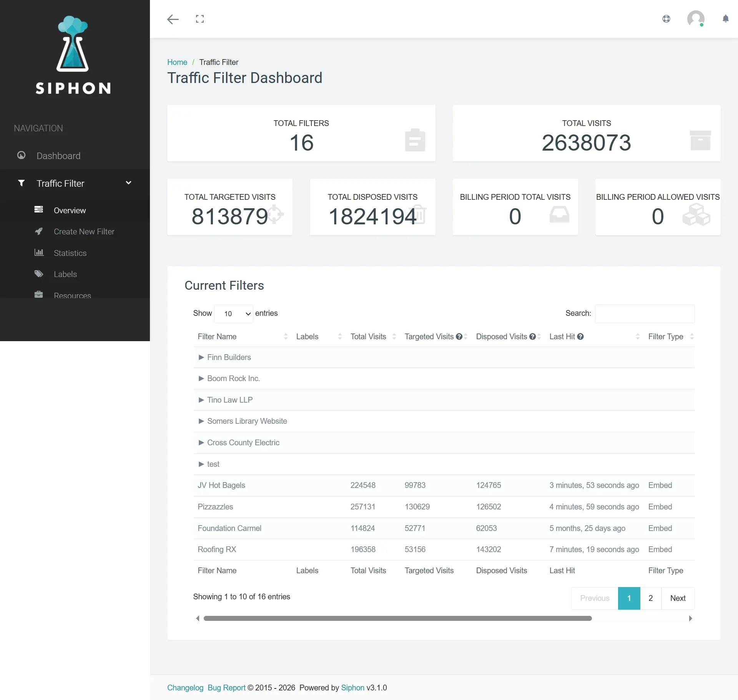Image resolution: width=738 pixels, height=700 pixels.
Task: Open the Siphon footer link
Action: (x=352, y=688)
